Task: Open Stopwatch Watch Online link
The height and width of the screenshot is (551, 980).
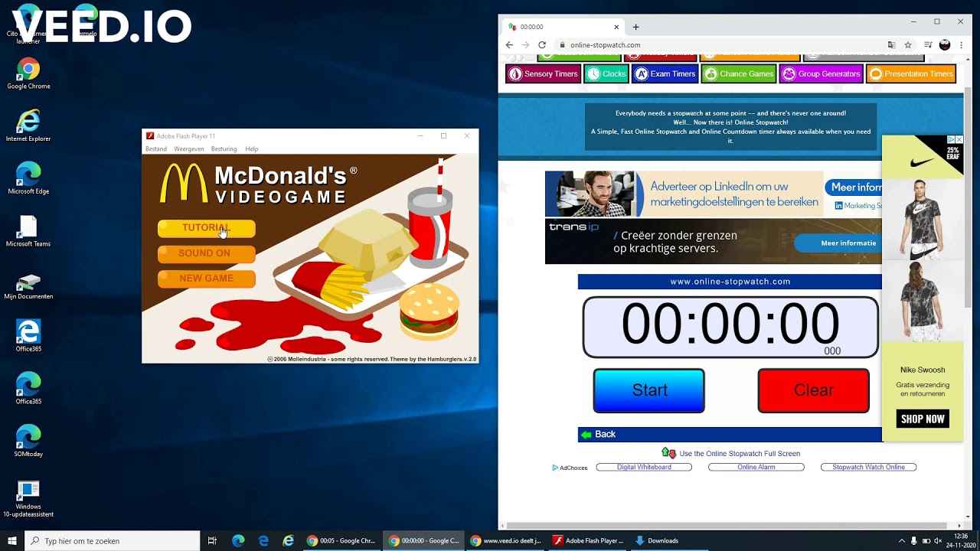Action: (868, 467)
